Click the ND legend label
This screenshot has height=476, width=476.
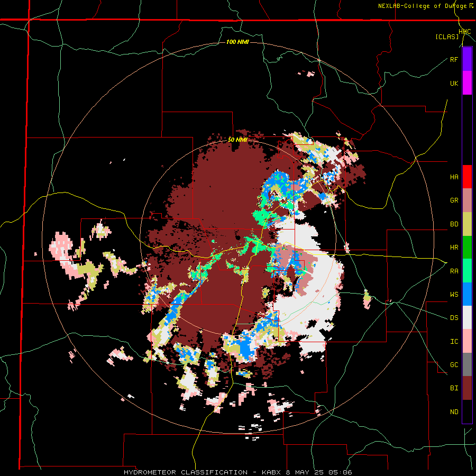point(454,412)
